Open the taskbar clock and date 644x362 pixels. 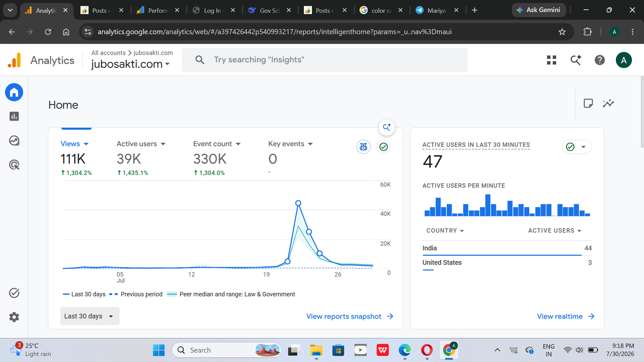pos(620,350)
